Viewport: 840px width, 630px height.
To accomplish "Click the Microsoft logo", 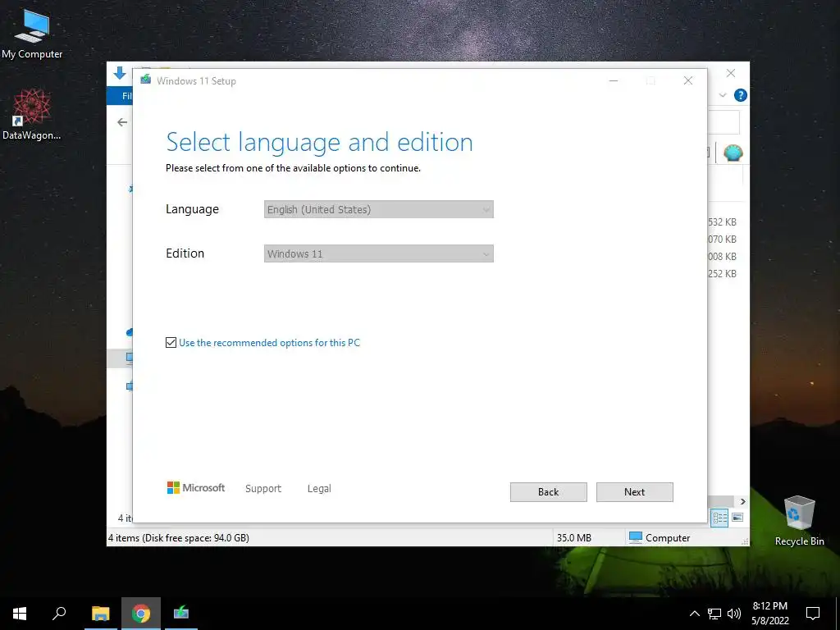I will [196, 487].
